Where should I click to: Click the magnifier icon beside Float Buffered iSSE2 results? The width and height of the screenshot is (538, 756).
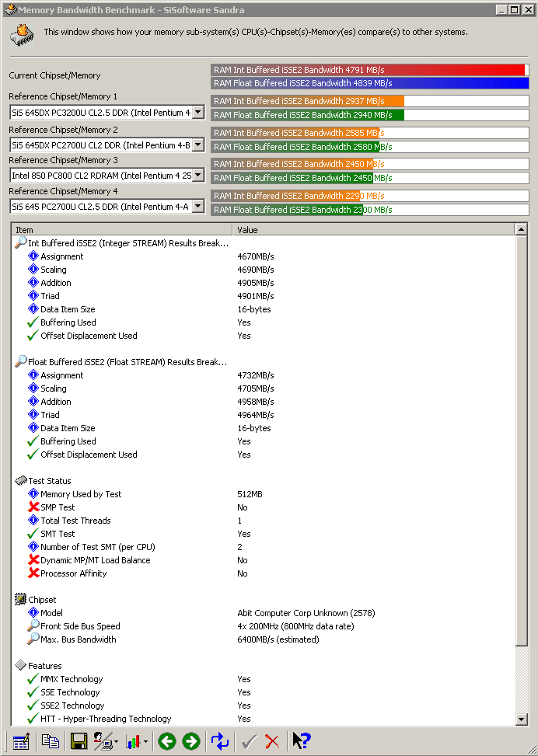(21, 361)
